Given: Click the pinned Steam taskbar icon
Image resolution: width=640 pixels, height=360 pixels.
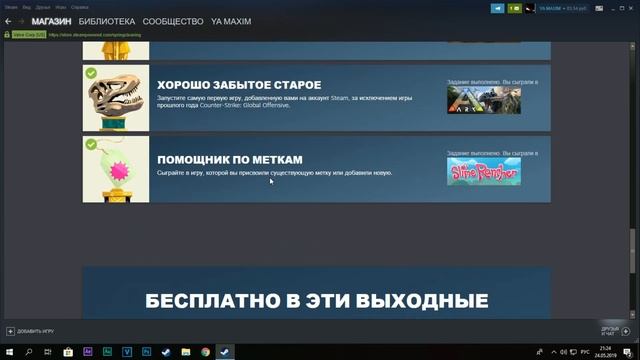Looking at the screenshot, I should pyautogui.click(x=166, y=352).
